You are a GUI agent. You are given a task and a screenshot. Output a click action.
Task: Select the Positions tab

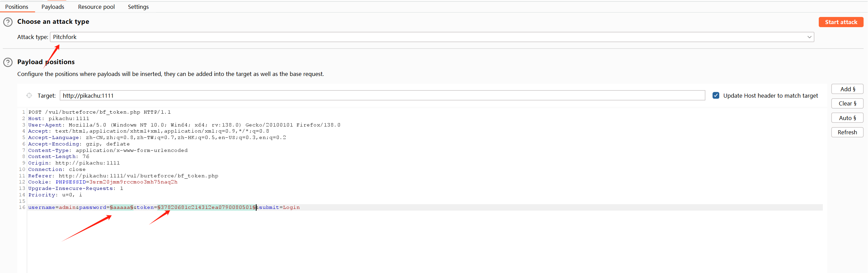point(17,7)
